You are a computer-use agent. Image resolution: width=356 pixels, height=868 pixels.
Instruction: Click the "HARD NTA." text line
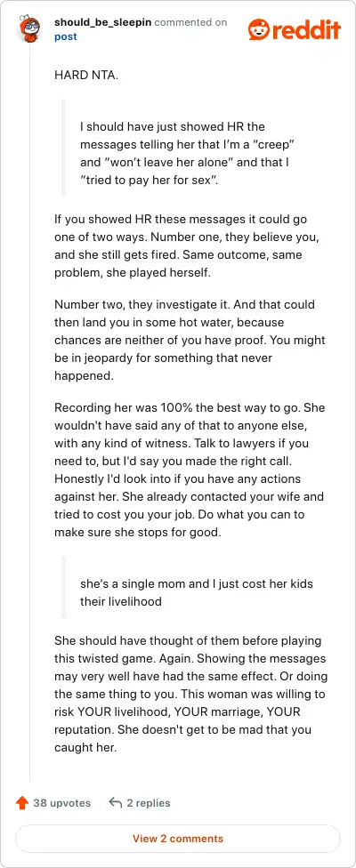pos(85,76)
